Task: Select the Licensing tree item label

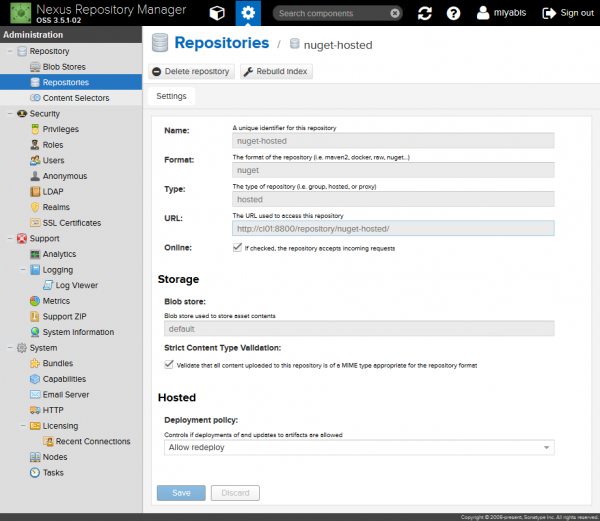Action: click(60, 426)
